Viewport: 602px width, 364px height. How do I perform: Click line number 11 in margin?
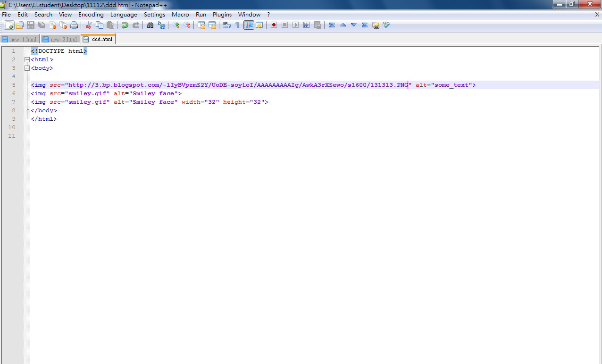(x=12, y=136)
